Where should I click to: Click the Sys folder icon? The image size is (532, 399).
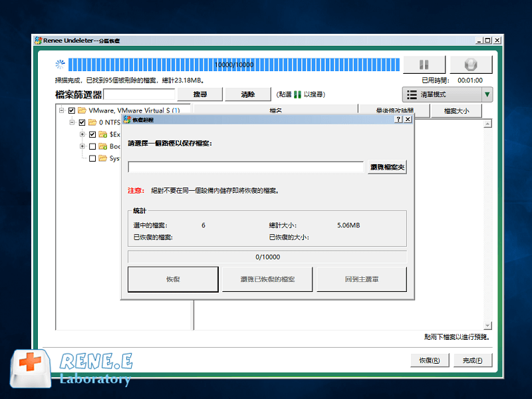click(103, 158)
